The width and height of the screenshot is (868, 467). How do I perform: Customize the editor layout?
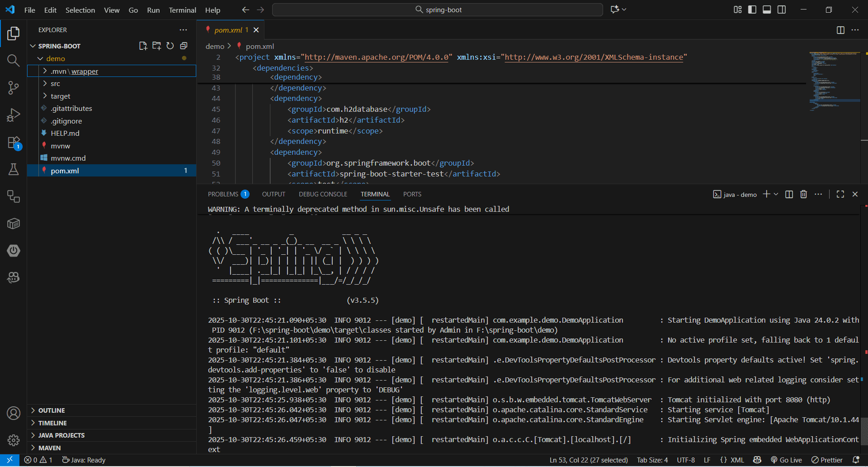[x=738, y=10]
